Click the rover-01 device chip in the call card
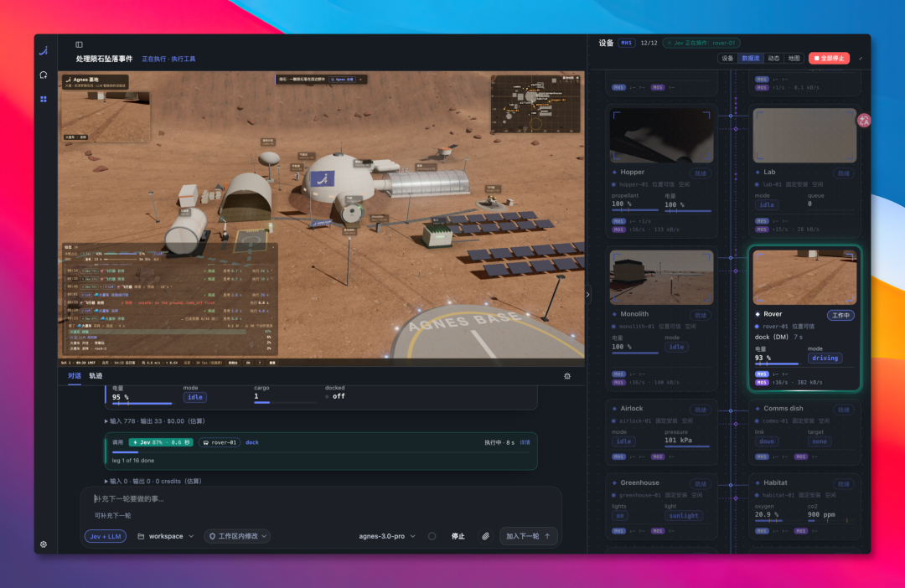Screen dimensions: 905x588 click(220, 442)
